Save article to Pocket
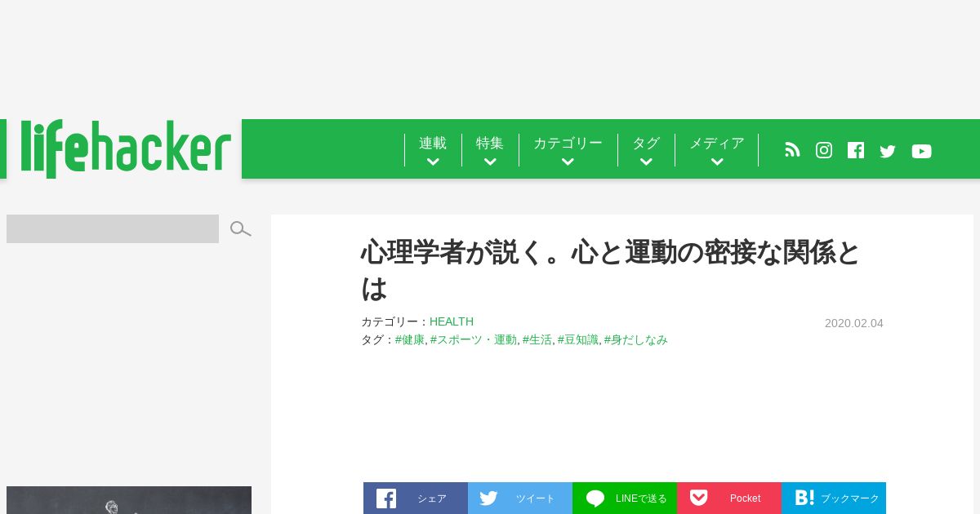980x514 pixels. pyautogui.click(x=729, y=498)
